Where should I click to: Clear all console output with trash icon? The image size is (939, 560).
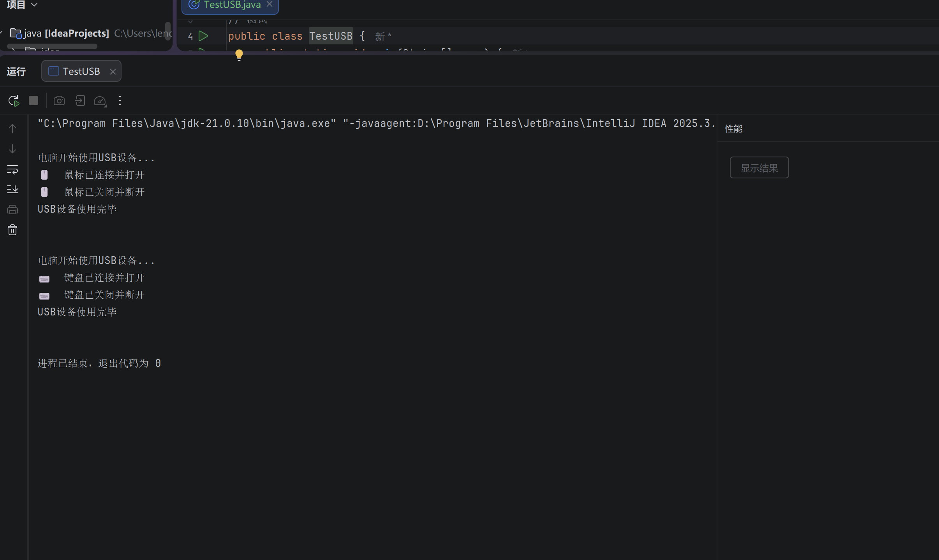12,230
